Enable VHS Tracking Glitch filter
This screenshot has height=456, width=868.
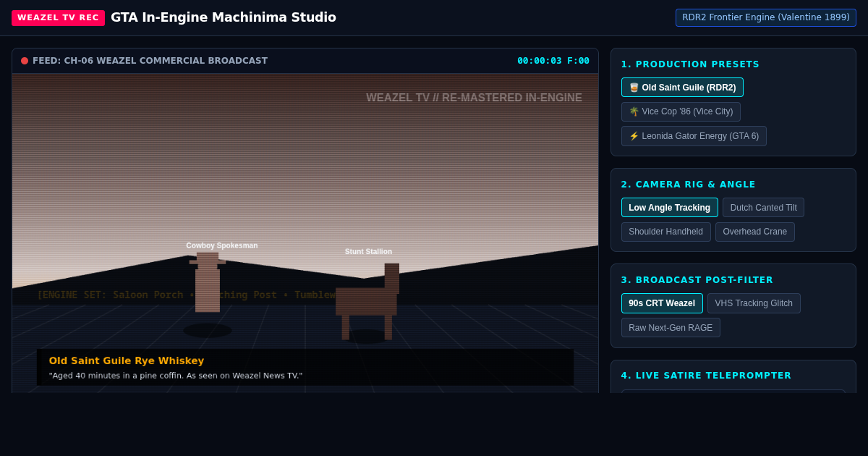(x=754, y=303)
